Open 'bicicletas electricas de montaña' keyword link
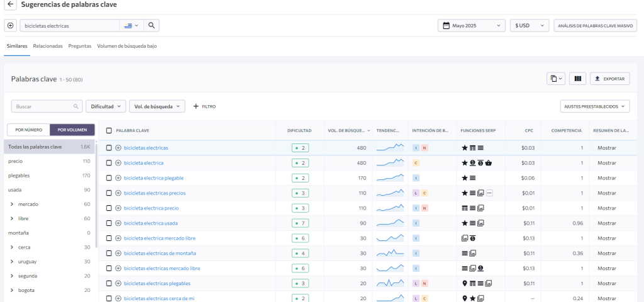The width and height of the screenshot is (644, 302). (160, 254)
